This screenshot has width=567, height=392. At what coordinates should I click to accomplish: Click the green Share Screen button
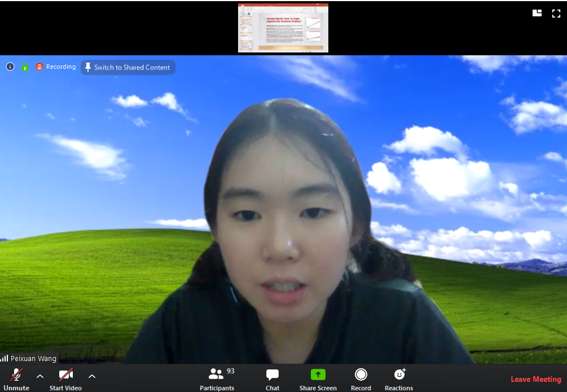(x=318, y=378)
